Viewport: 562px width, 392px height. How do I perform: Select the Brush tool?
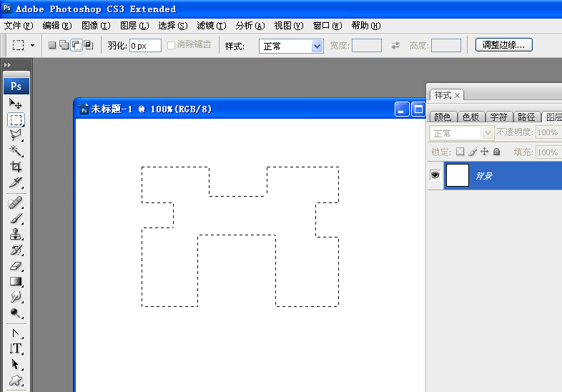(x=16, y=218)
